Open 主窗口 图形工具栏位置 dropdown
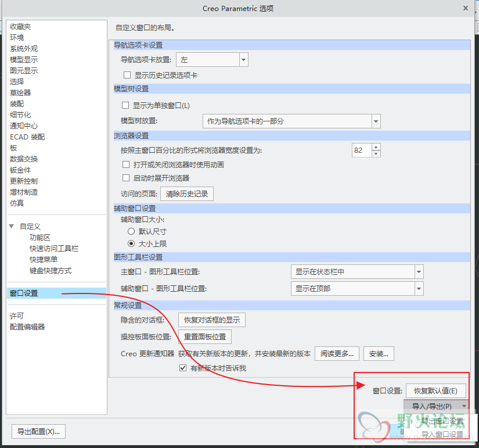This screenshot has height=448, width=479. [x=357, y=271]
